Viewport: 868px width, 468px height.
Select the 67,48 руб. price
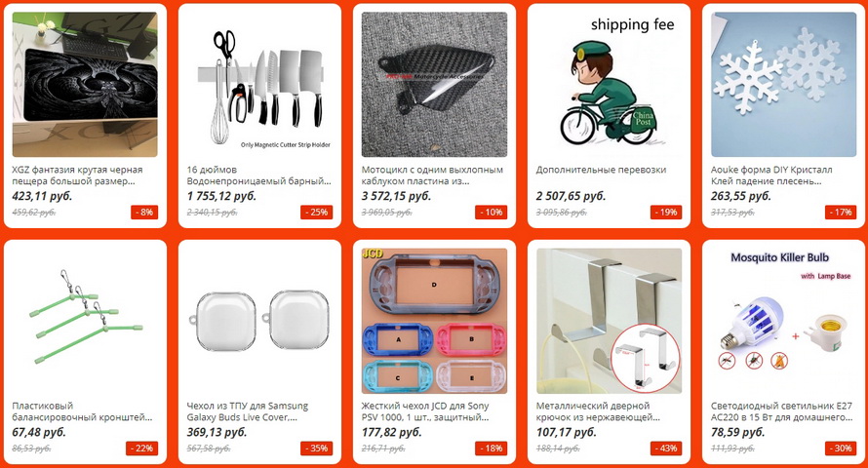39,432
